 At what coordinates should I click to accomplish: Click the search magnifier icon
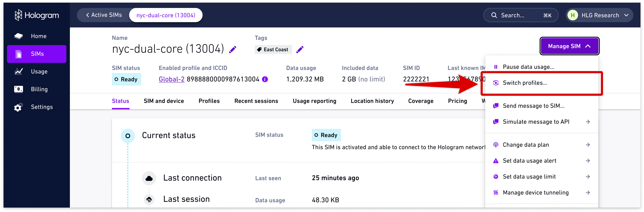(494, 15)
